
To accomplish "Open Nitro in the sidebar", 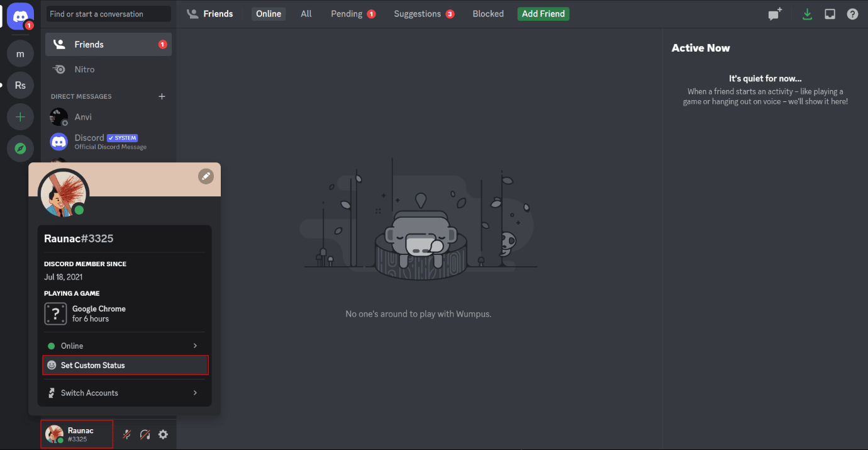I will click(x=108, y=69).
